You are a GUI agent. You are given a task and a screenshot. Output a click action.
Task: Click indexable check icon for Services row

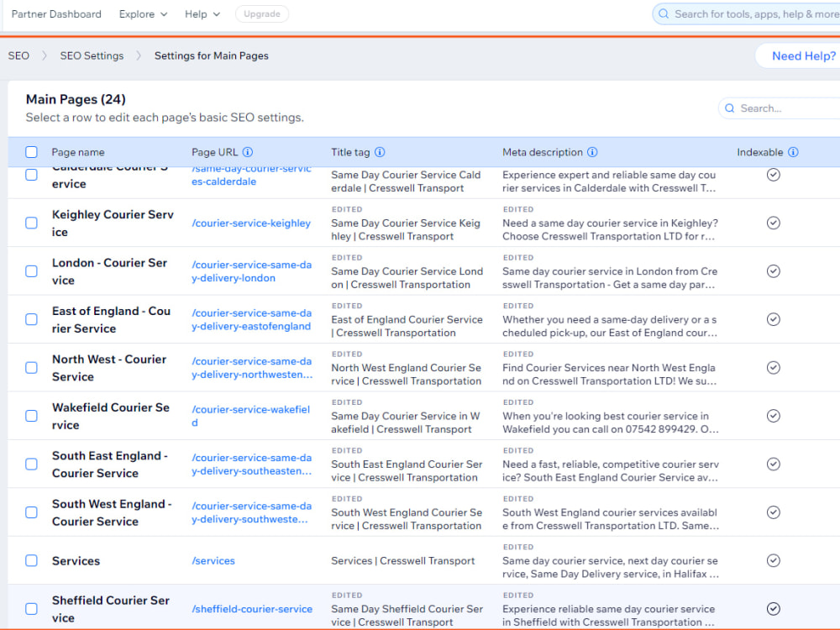774,560
